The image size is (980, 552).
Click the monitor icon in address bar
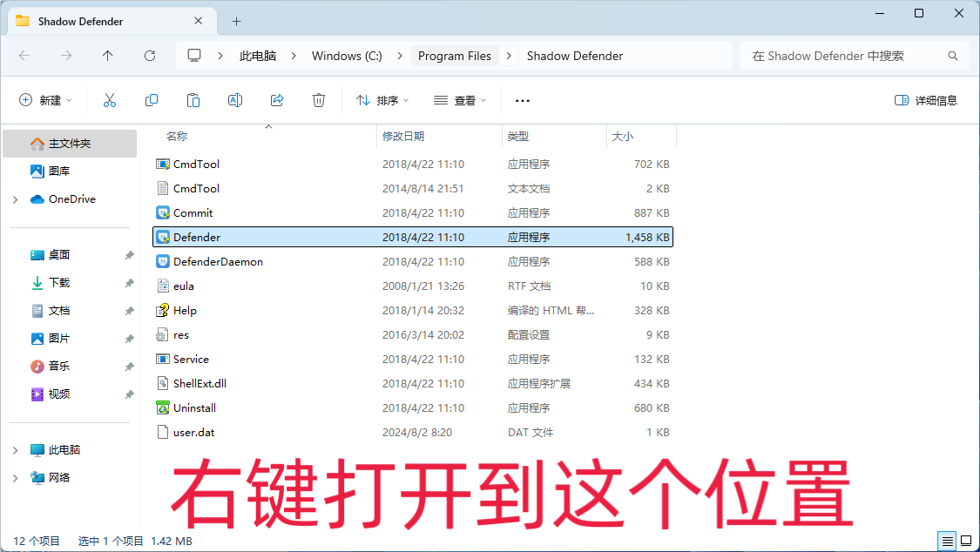(x=194, y=56)
